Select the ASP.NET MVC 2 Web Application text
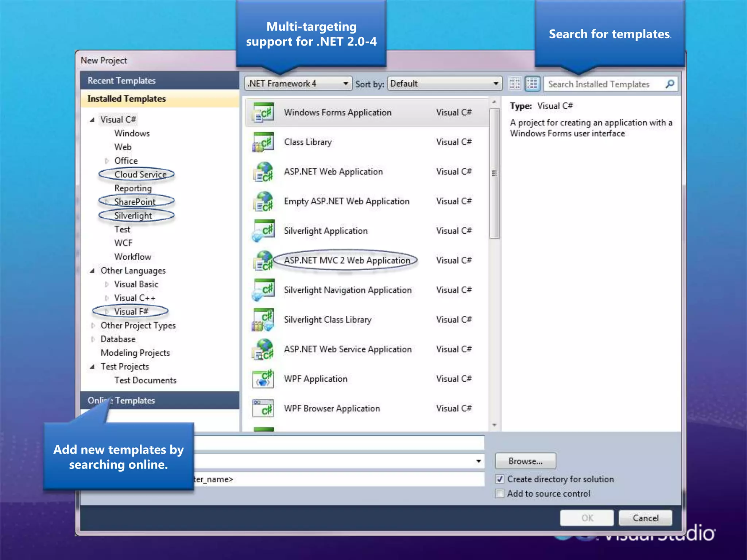Image resolution: width=747 pixels, height=560 pixels. pos(347,260)
